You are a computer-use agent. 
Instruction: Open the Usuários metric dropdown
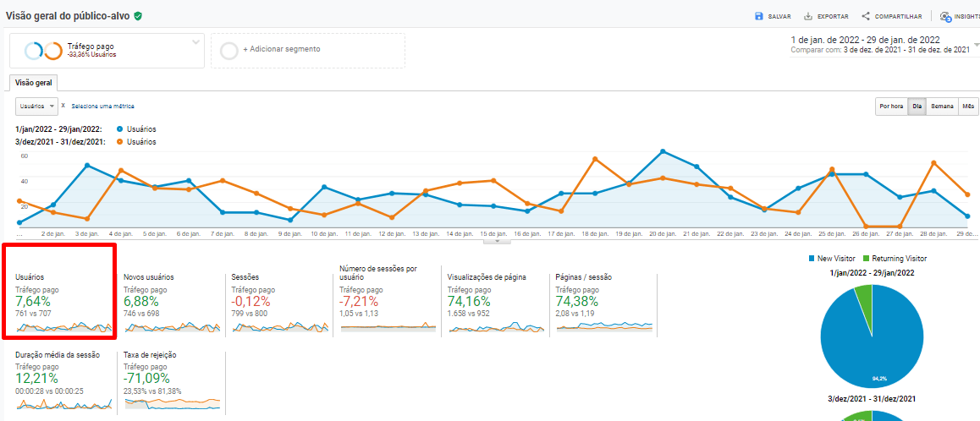tap(36, 106)
